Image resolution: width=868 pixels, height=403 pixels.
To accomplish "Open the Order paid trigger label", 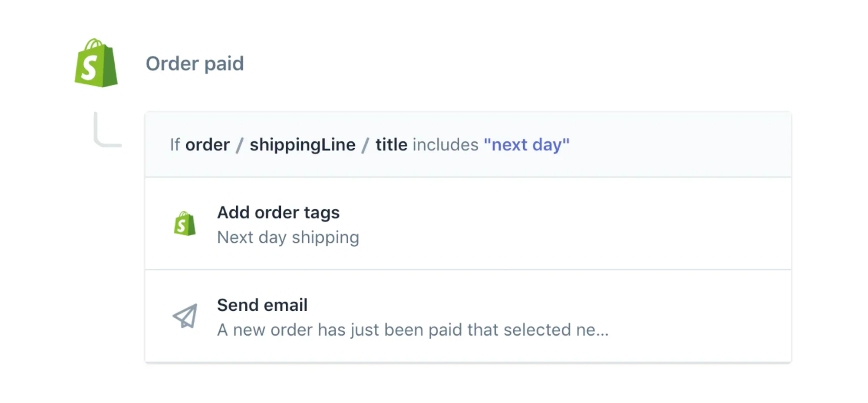I will pyautogui.click(x=195, y=63).
